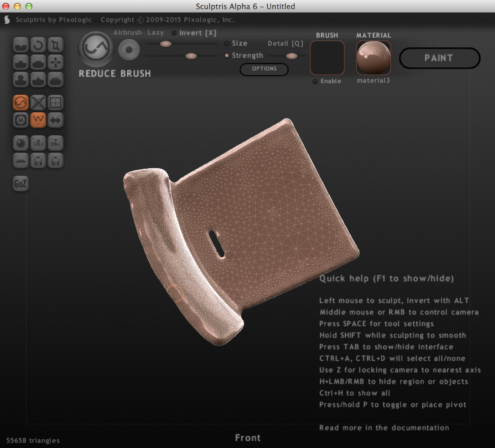Select the Mask tool icon

tap(21, 120)
